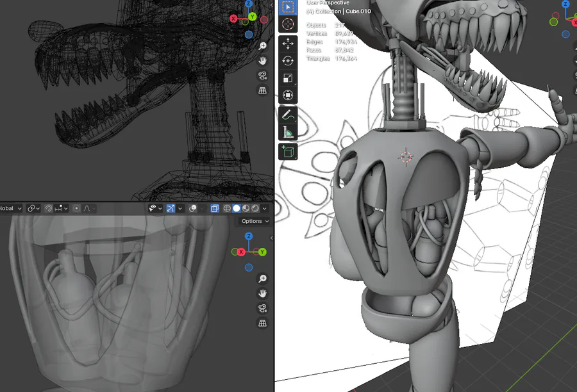This screenshot has height=392, width=577.
Task: Click negative Y circle on bottom-left viewport gizmo
Action: 235,252
